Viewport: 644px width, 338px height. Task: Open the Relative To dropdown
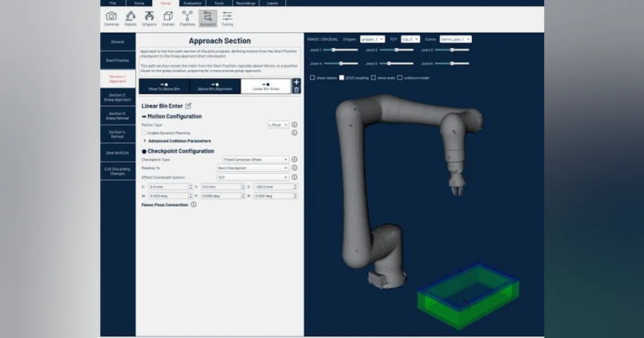point(253,168)
